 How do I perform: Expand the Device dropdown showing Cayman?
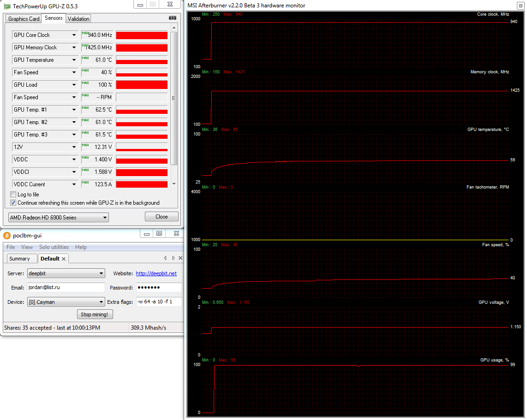click(66, 302)
